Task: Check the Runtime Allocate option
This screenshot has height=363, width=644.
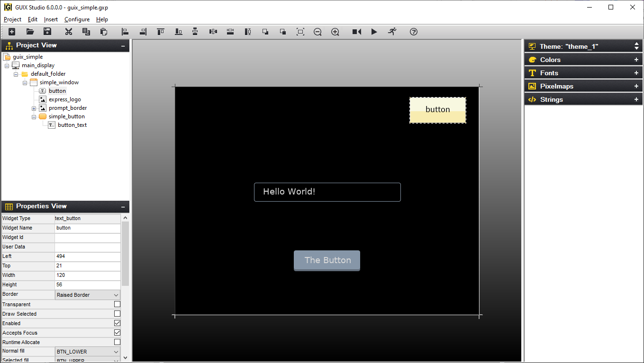Action: 117,342
